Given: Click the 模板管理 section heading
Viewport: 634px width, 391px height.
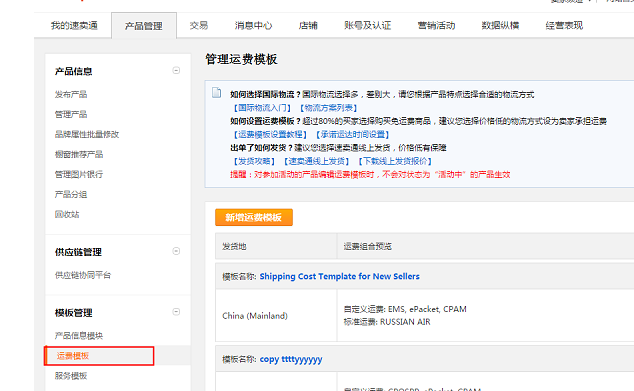Looking at the screenshot, I should (74, 313).
